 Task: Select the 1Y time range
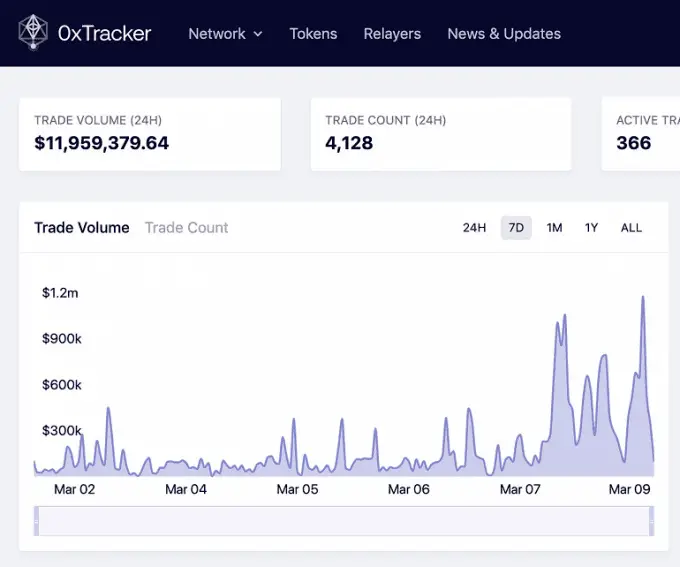592,228
